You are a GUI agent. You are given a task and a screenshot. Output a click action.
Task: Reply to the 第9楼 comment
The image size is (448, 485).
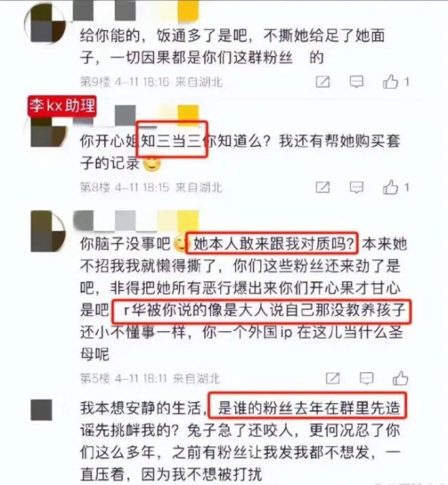click(356, 81)
